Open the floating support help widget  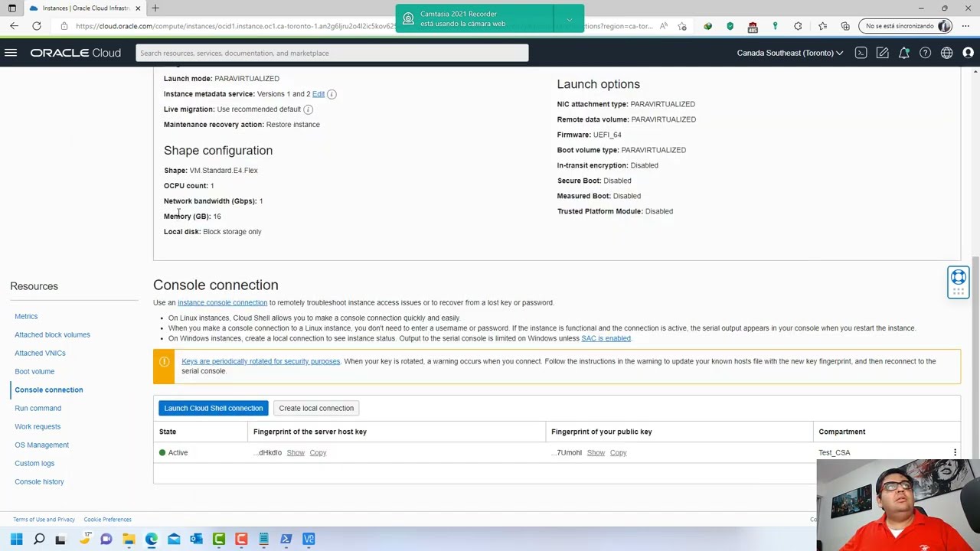(x=958, y=282)
